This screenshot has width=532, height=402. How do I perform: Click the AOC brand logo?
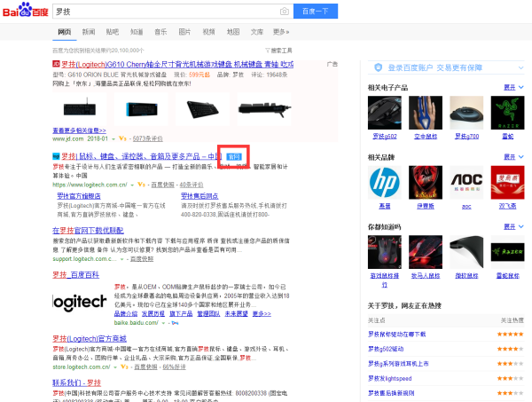(466, 182)
